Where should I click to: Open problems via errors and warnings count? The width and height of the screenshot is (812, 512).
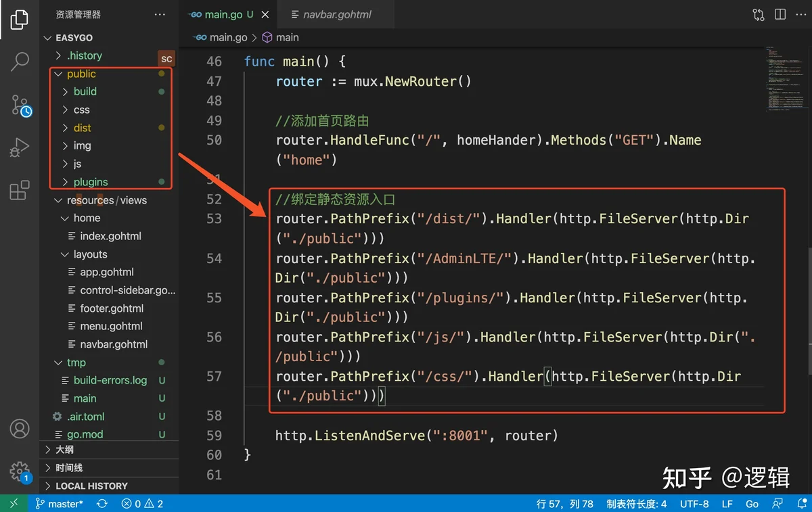(x=142, y=503)
